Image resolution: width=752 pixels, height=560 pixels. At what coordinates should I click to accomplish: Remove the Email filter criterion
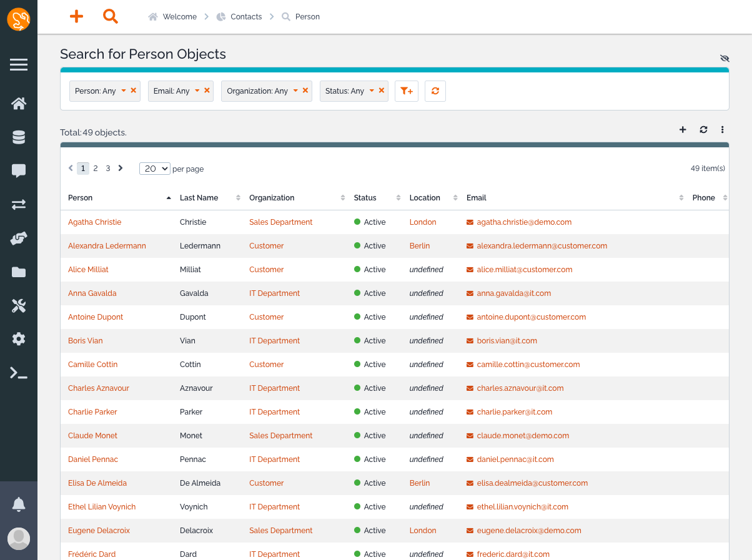tap(207, 91)
